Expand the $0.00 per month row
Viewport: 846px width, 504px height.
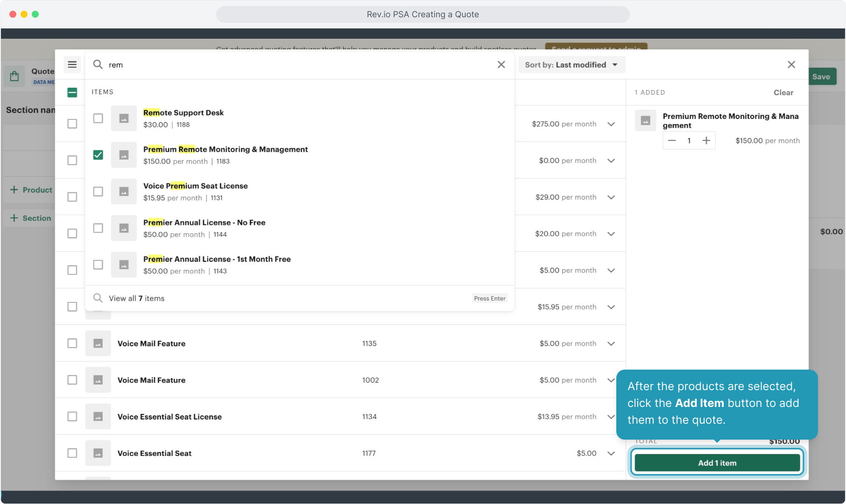pyautogui.click(x=611, y=161)
